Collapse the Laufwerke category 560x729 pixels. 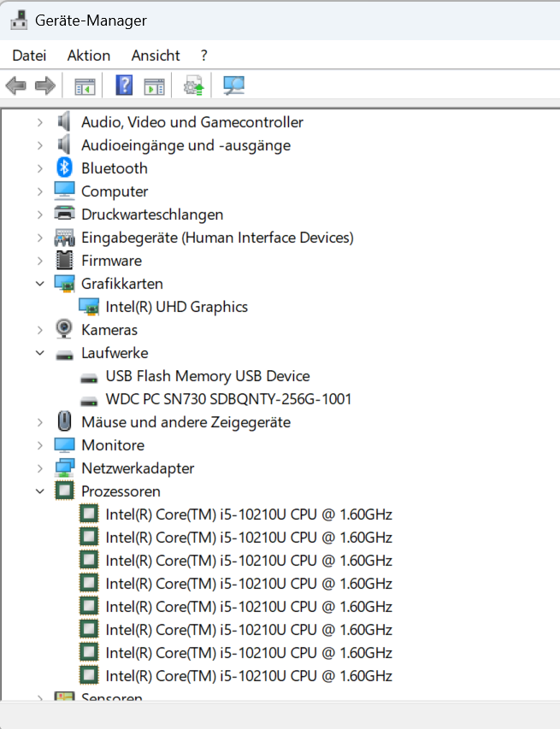(40, 353)
